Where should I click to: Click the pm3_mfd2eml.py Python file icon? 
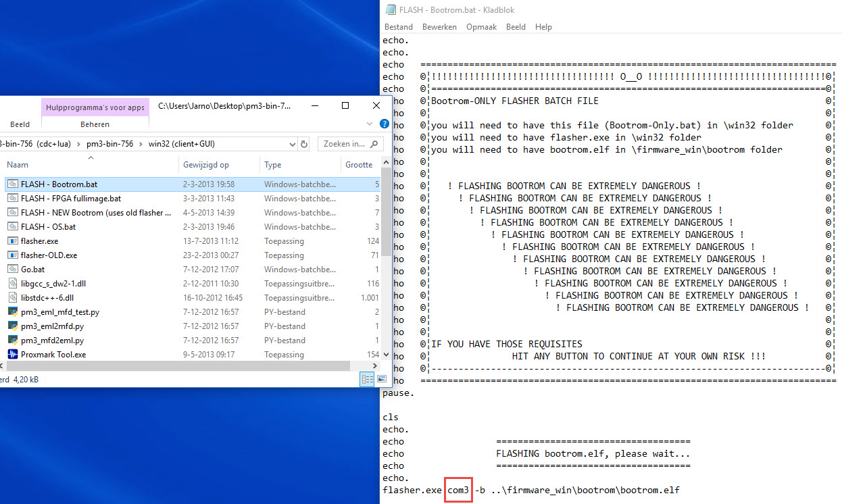coord(12,340)
